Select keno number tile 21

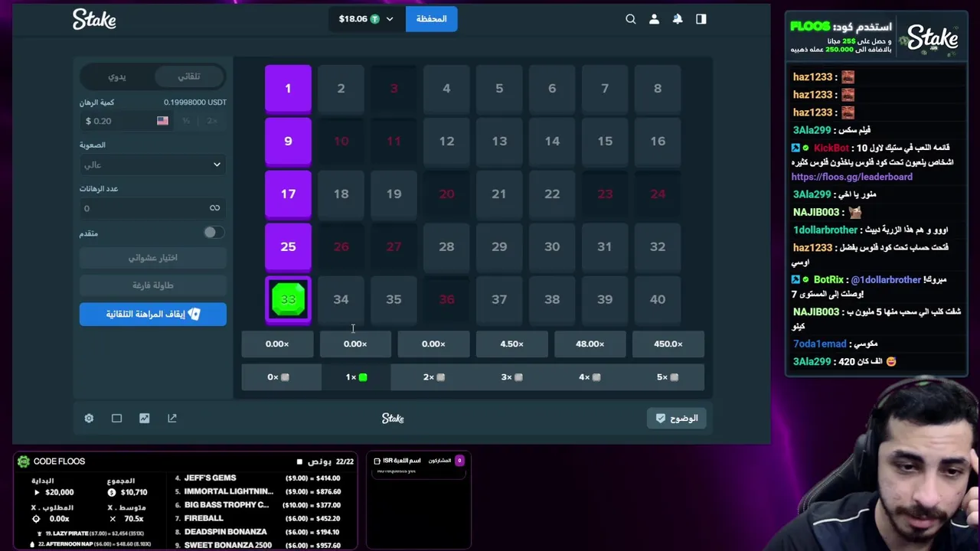[499, 194]
